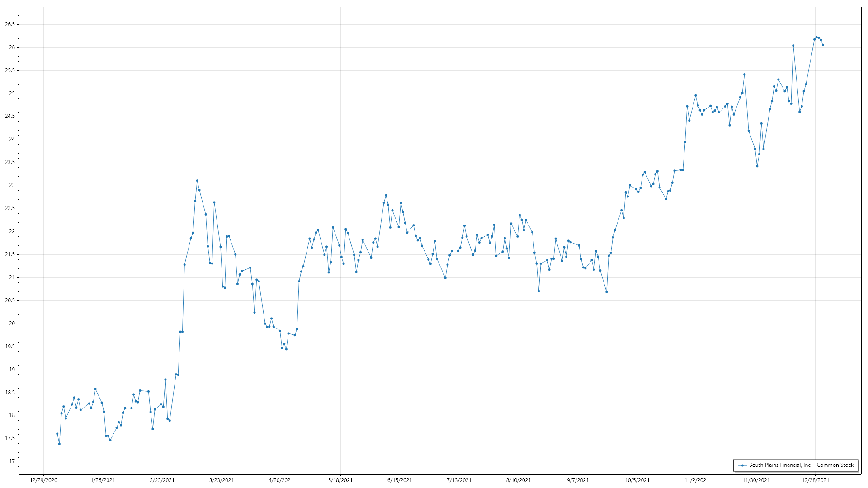868x488 pixels.
Task: Click the 23.5 y-axis value label
Action: click(10, 162)
